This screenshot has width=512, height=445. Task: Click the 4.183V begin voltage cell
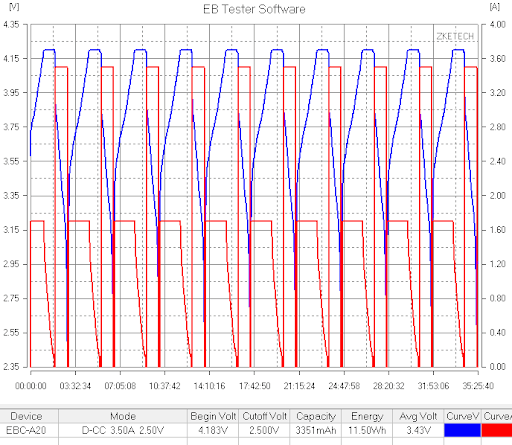pos(213,430)
